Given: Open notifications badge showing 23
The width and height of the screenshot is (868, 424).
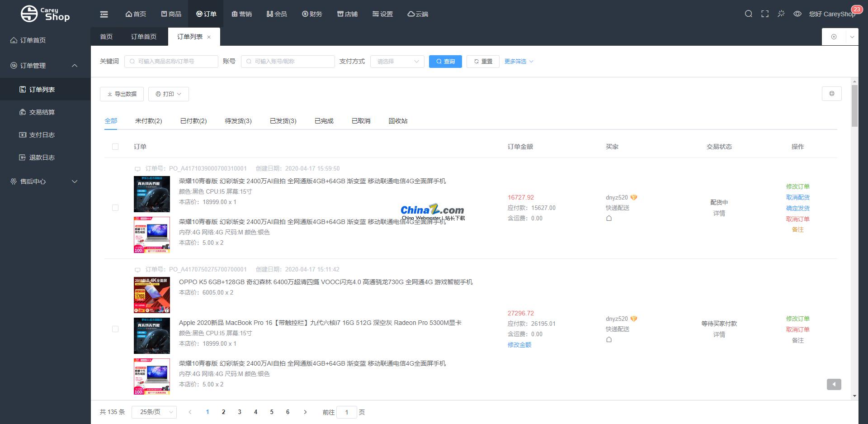Looking at the screenshot, I should 856,9.
